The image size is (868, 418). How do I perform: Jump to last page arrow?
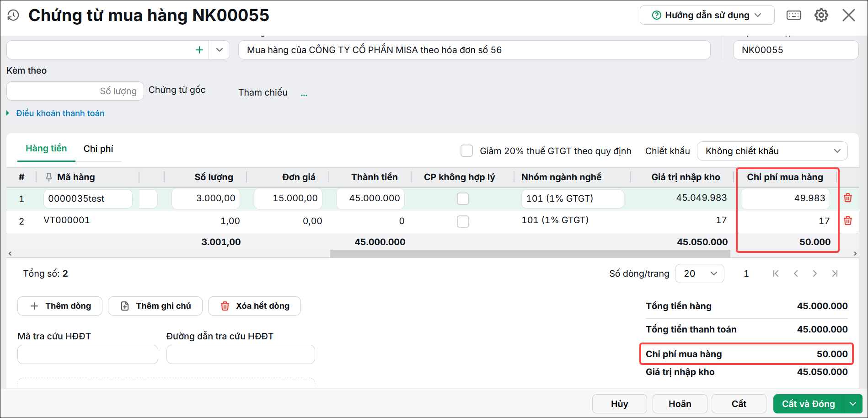click(x=835, y=273)
